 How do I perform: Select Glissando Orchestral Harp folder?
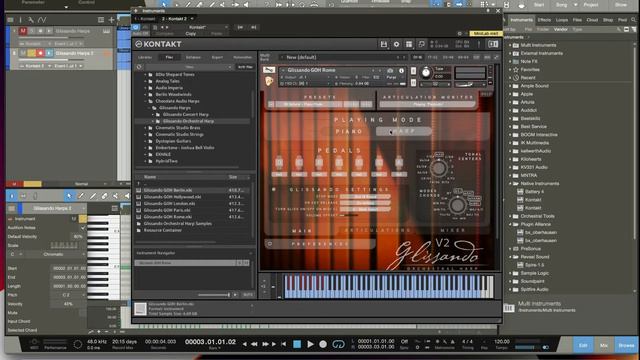(x=188, y=121)
